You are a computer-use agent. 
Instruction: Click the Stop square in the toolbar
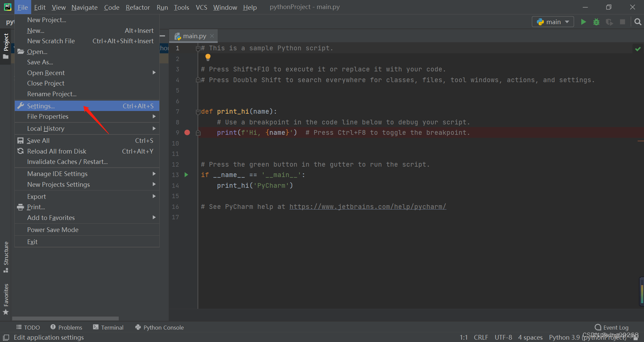[x=623, y=22]
